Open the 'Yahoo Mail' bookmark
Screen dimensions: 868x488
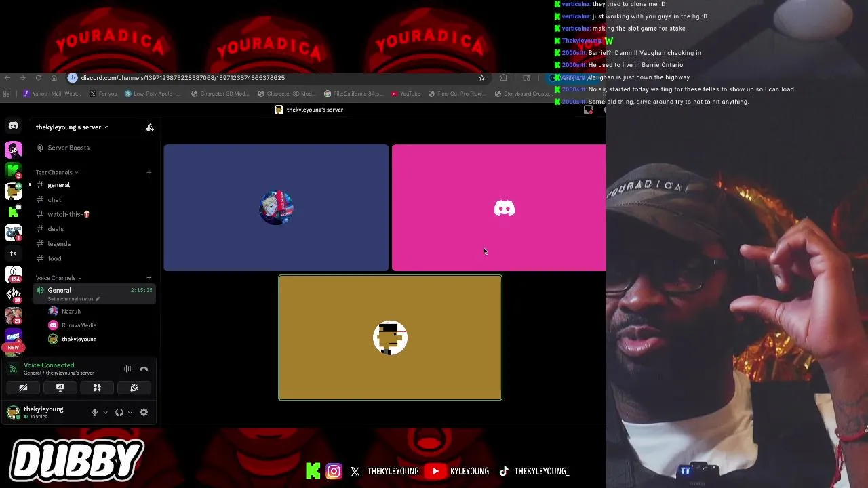tap(52, 94)
